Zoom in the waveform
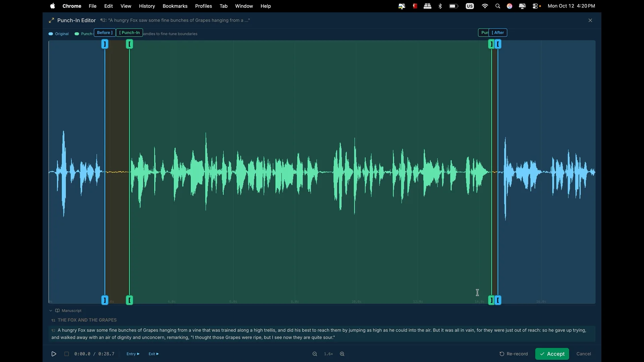 (x=342, y=354)
